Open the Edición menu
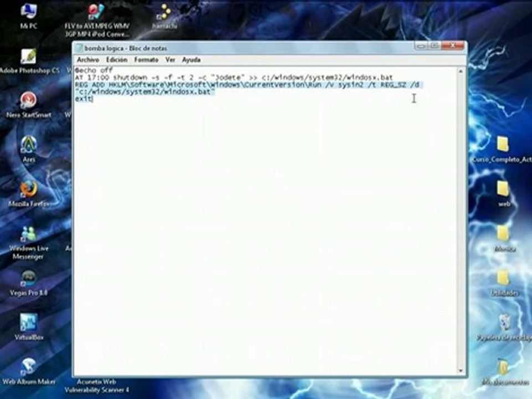This screenshot has height=399, width=532. click(x=117, y=60)
